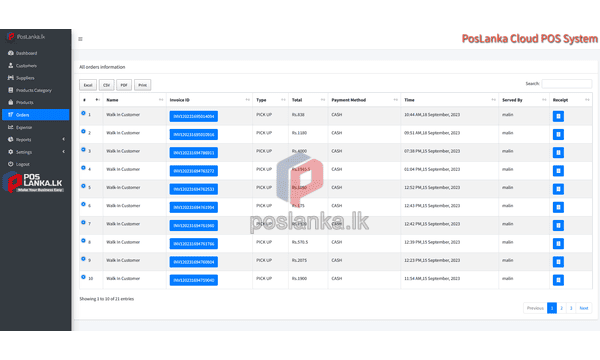Sort table by the Type column
Image resolution: width=600 pixels, height=360 pixels.
tap(271, 100)
